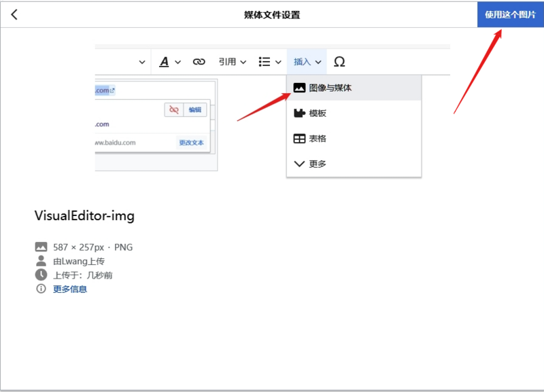Click the Ω special character icon
Screen dimensions: 544x392
(x=339, y=61)
